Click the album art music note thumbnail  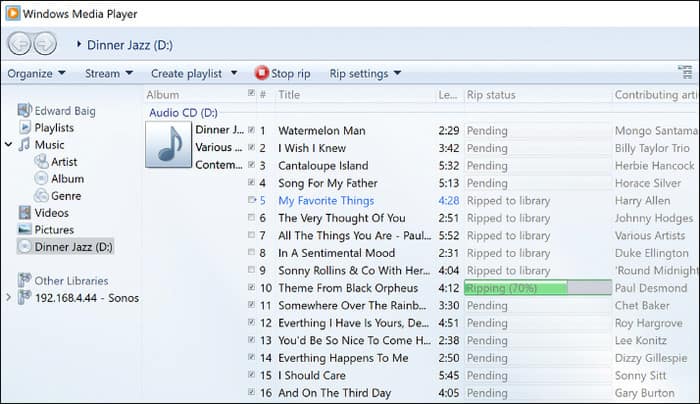[x=168, y=145]
